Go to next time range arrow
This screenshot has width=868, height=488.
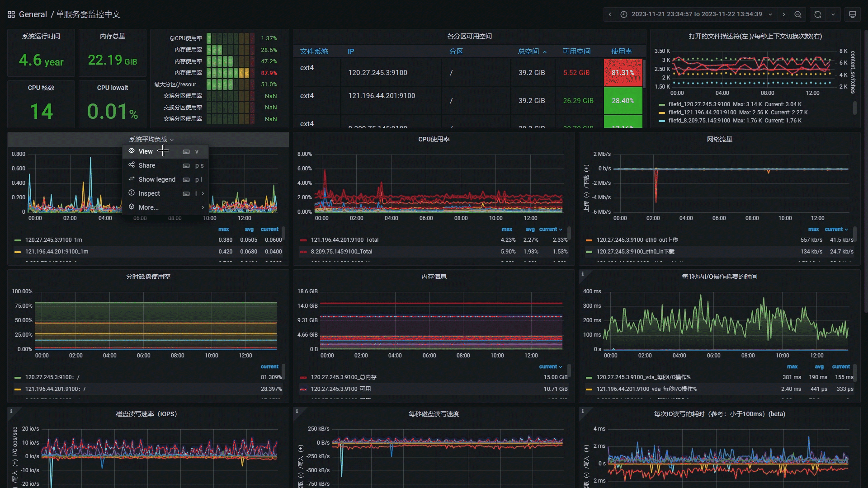click(x=784, y=14)
